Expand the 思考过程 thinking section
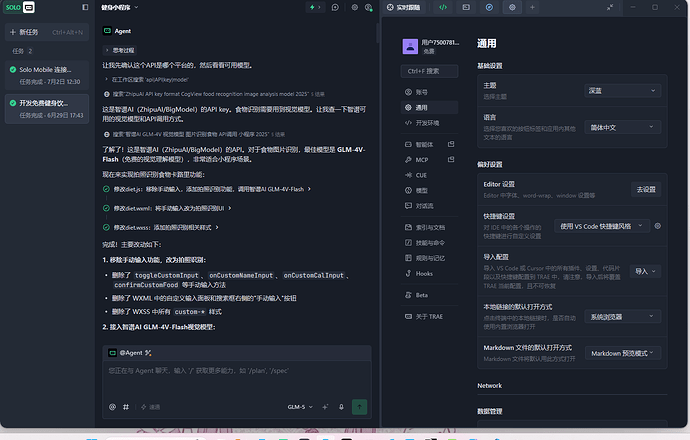 120,50
